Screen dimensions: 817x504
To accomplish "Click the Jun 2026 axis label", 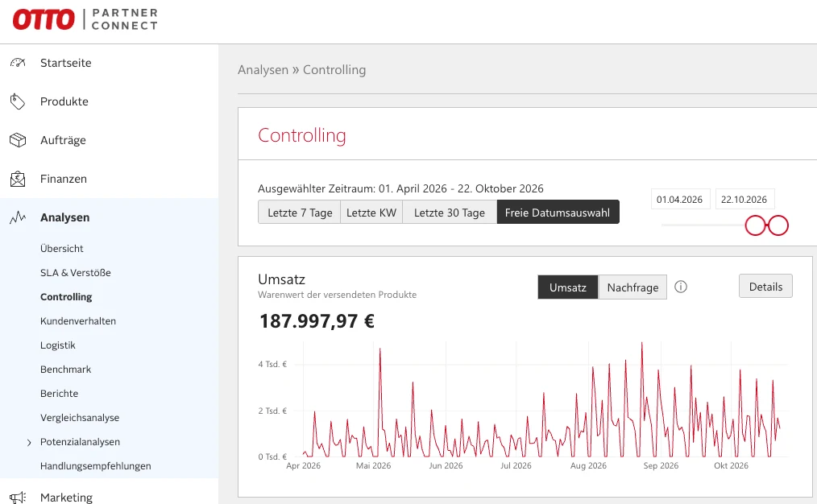I will click(446, 465).
